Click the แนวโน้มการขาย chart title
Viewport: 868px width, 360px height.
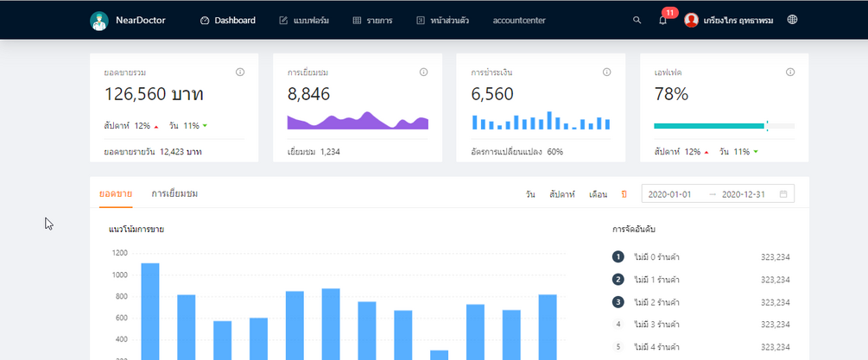(136, 229)
